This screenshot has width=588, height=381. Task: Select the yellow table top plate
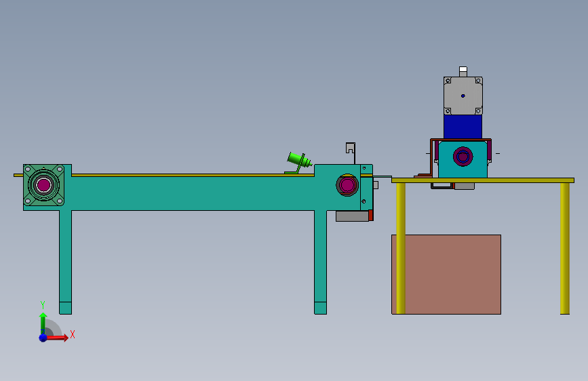click(483, 180)
